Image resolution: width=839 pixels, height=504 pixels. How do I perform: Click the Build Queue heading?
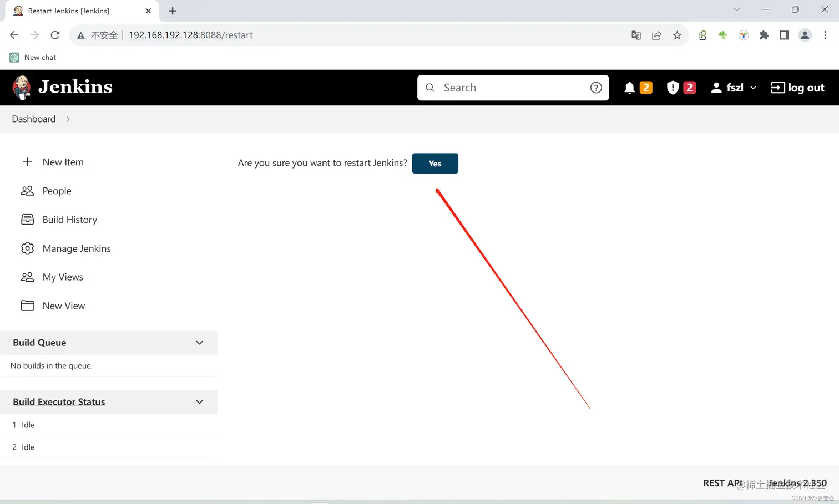tap(39, 343)
